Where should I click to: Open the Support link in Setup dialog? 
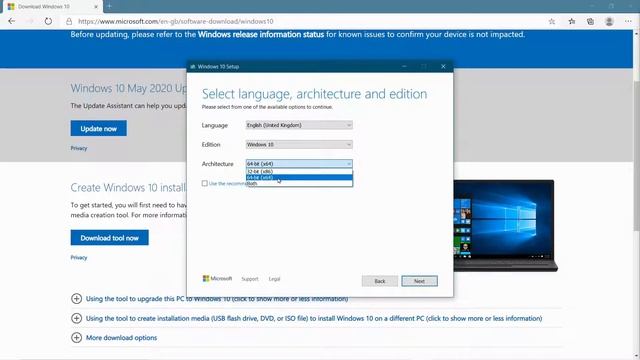(250, 279)
